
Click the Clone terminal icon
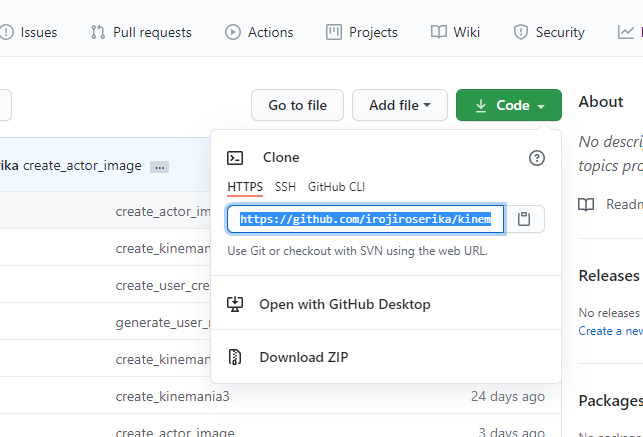[235, 158]
